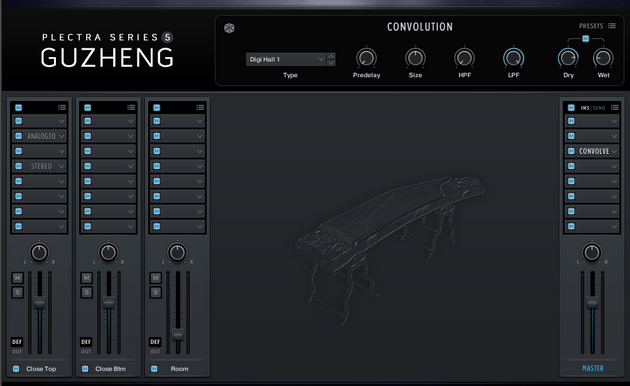The image size is (630, 386).
Task: Click Master volume fader handle
Action: pyautogui.click(x=592, y=302)
